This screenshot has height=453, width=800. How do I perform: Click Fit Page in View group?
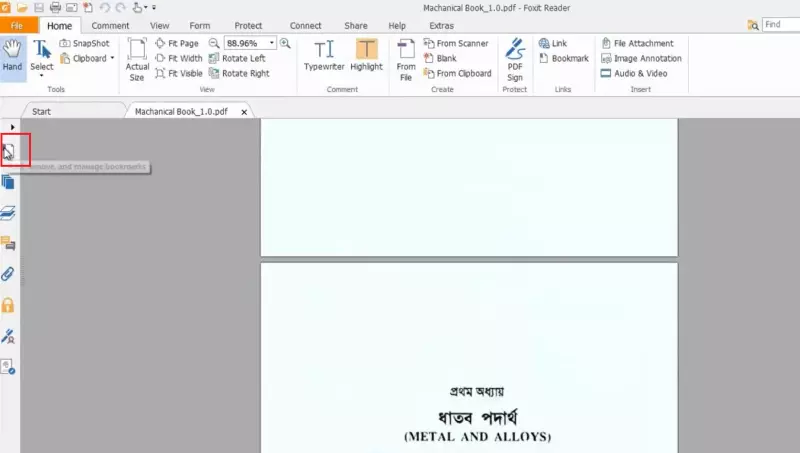pyautogui.click(x=177, y=43)
